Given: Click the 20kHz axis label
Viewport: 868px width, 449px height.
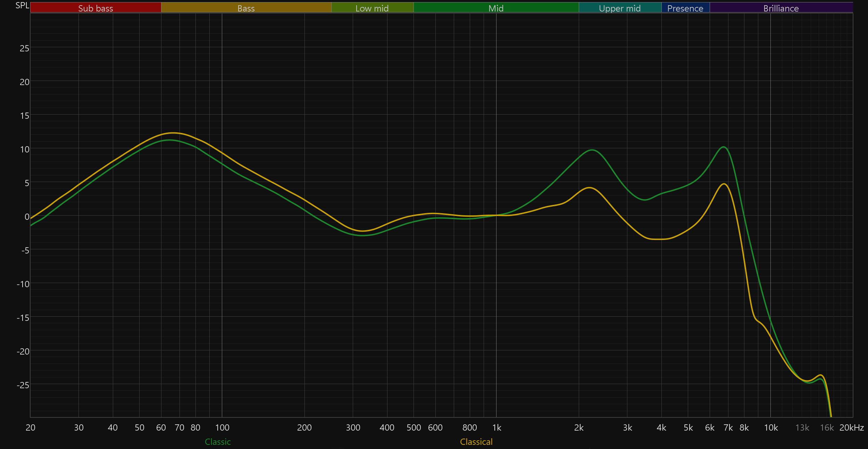Looking at the screenshot, I should pyautogui.click(x=851, y=427).
